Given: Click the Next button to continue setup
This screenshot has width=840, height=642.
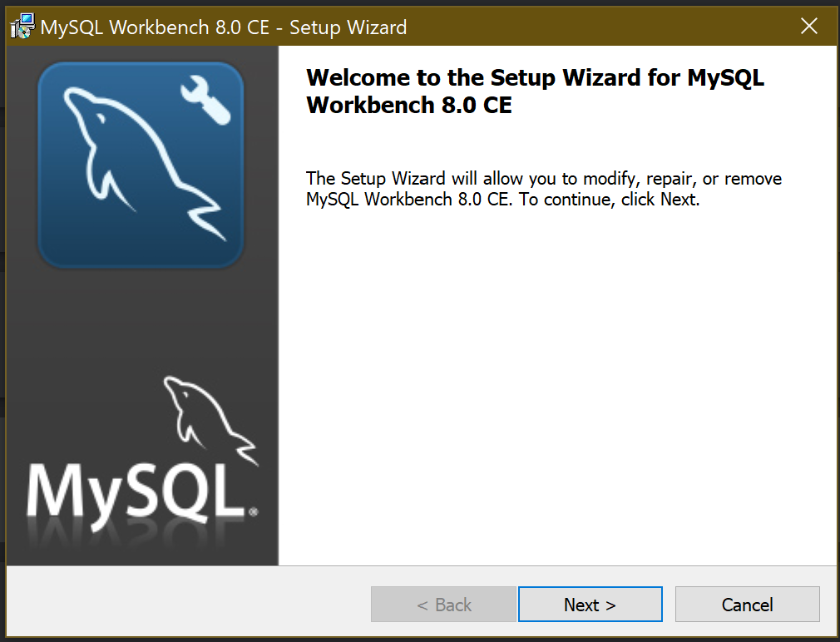Looking at the screenshot, I should pyautogui.click(x=590, y=604).
